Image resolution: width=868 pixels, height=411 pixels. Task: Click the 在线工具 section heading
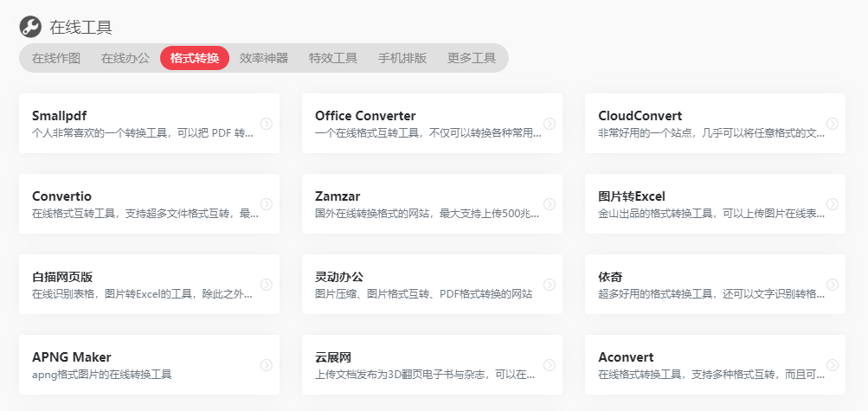click(x=80, y=27)
